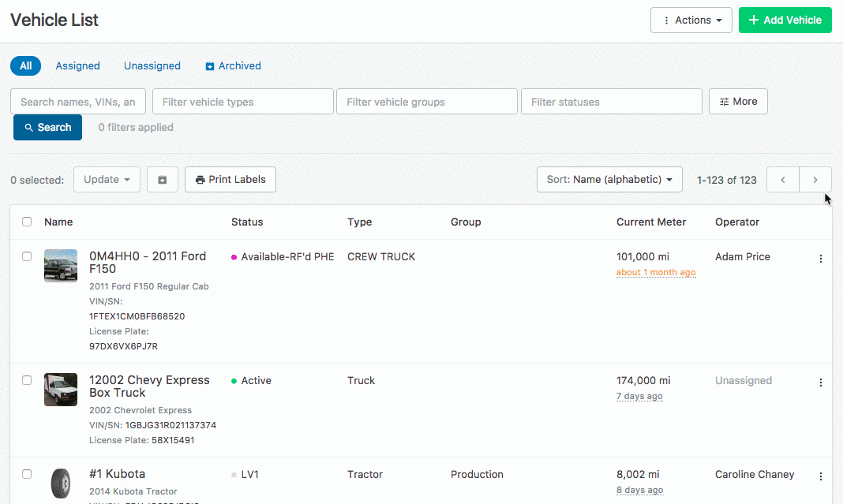Open row menu for 0M4HH0 Ford F150
The height and width of the screenshot is (504, 843).
[820, 259]
